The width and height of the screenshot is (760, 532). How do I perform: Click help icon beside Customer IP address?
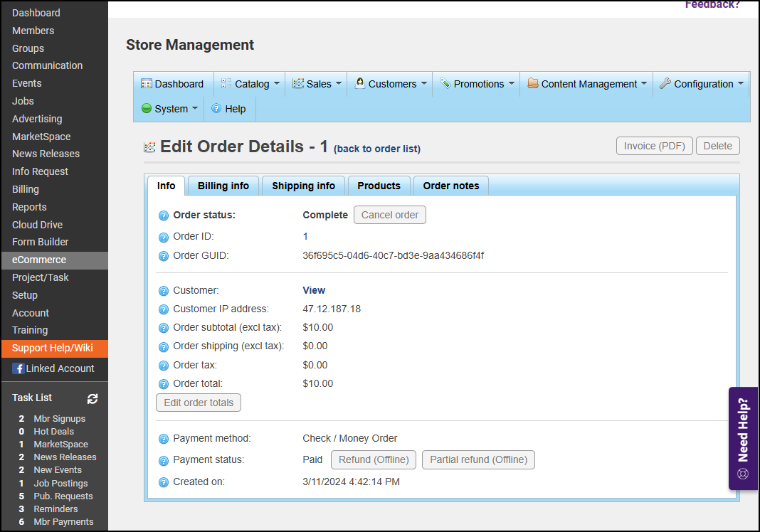[164, 309]
